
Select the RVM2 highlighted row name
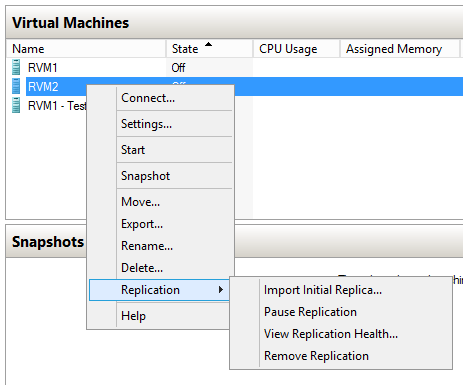[43, 87]
